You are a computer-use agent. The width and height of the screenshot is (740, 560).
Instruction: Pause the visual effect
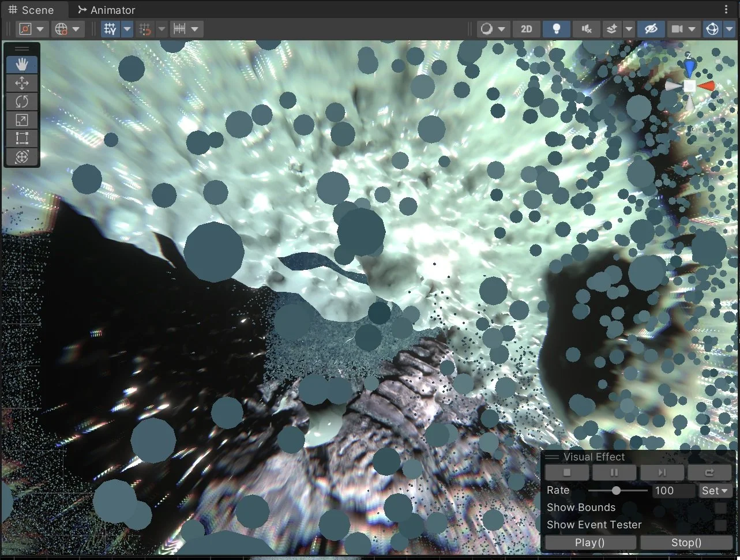pos(614,473)
